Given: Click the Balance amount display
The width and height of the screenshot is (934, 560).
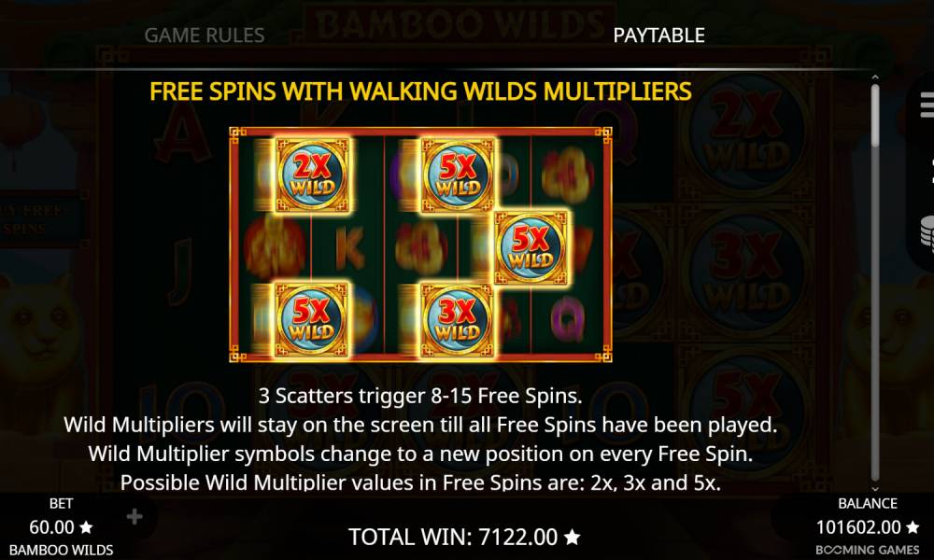Looking at the screenshot, I should tap(858, 527).
